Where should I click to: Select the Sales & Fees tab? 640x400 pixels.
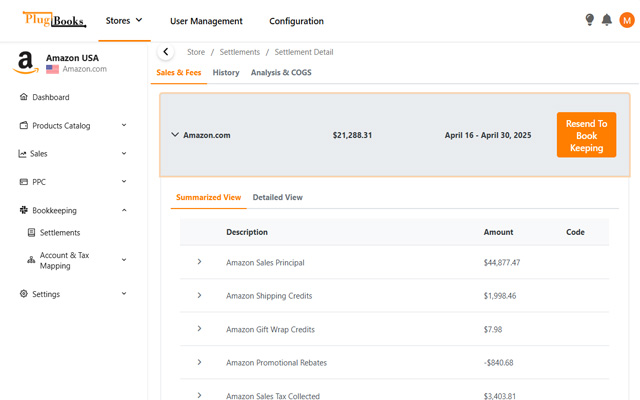point(179,73)
